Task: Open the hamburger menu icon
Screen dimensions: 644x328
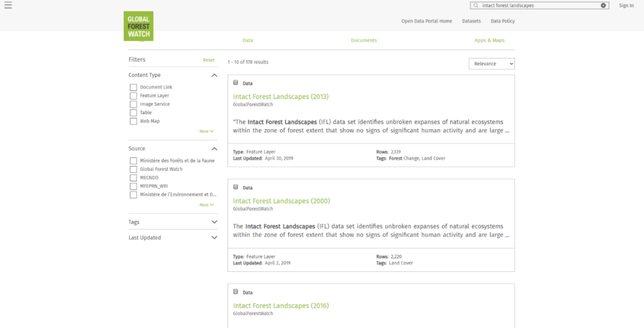Action: (8, 5)
